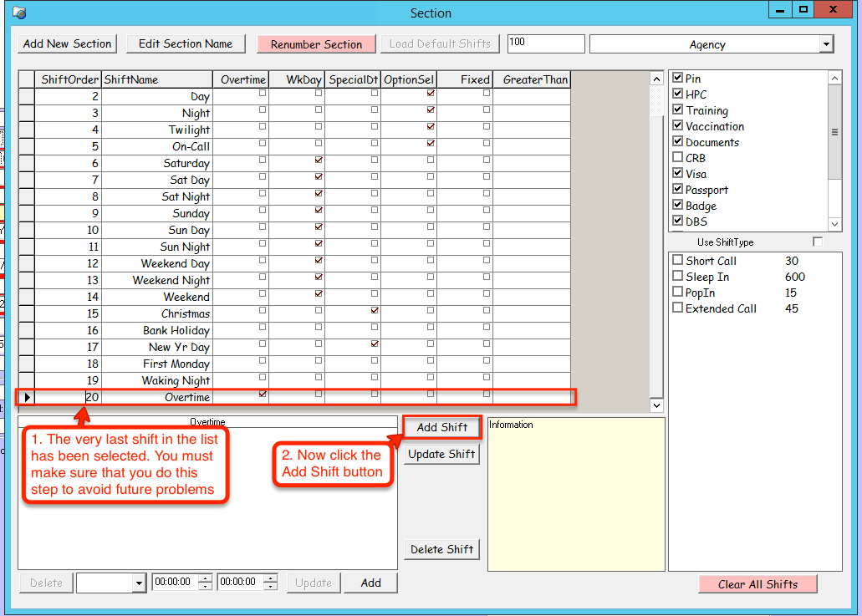
Task: Expand the dropdown beside the Delete button
Action: point(139,583)
